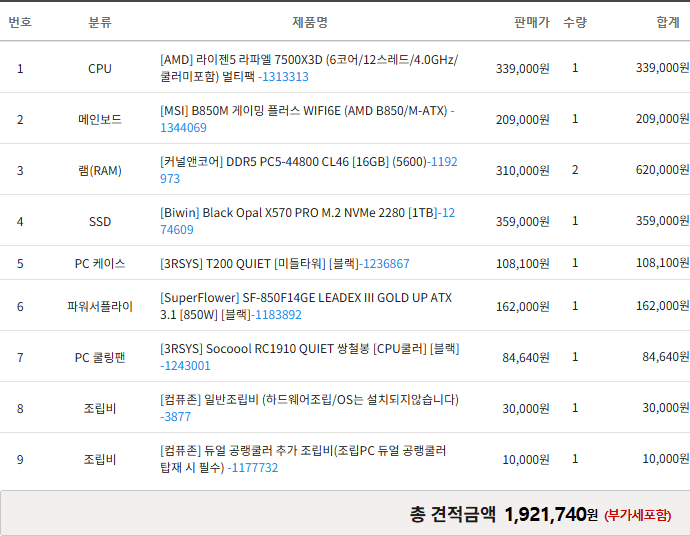The height and width of the screenshot is (536, 690).
Task: Open the 3RSYS Socoool RC1910 cooler link
Action: 309,357
